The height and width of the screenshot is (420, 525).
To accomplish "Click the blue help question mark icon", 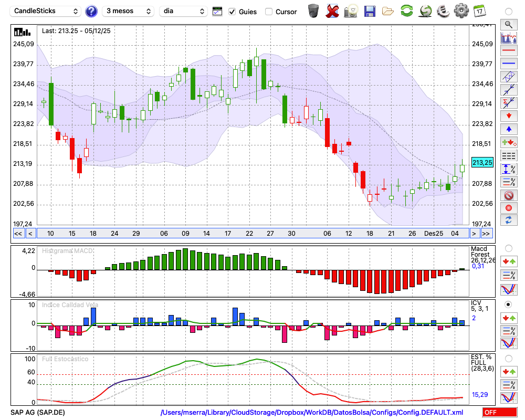I will pos(91,11).
